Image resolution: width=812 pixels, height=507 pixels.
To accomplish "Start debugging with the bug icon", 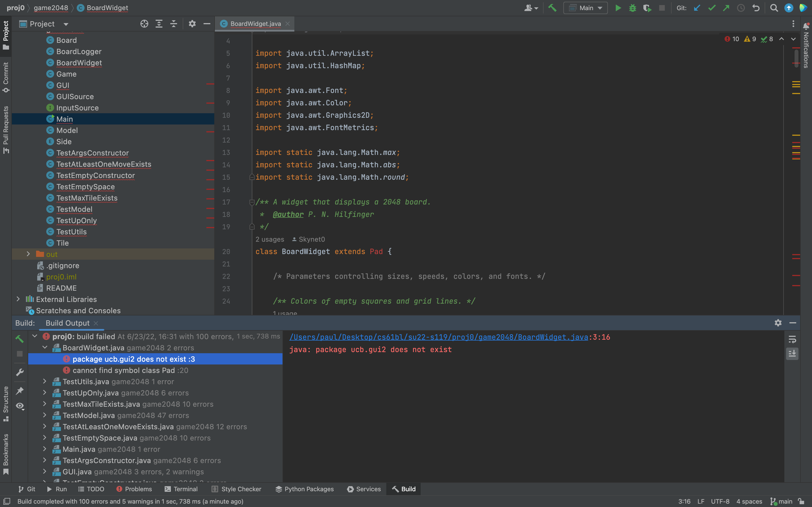I will pos(632,8).
